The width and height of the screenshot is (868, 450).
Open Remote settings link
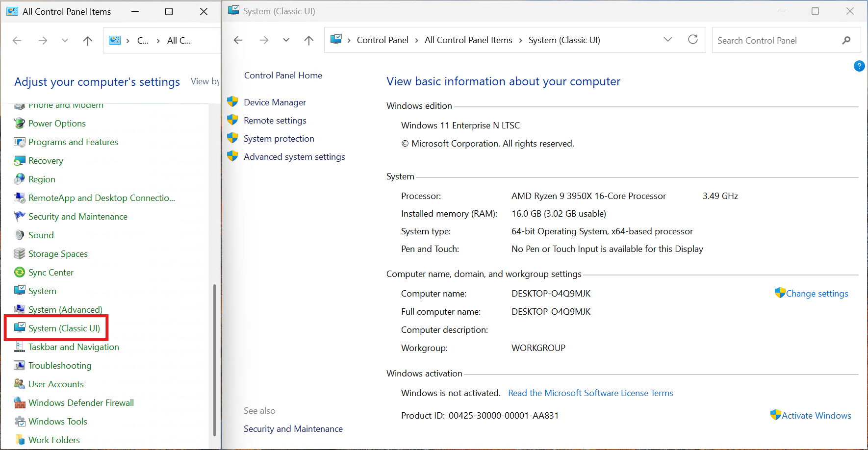click(275, 121)
